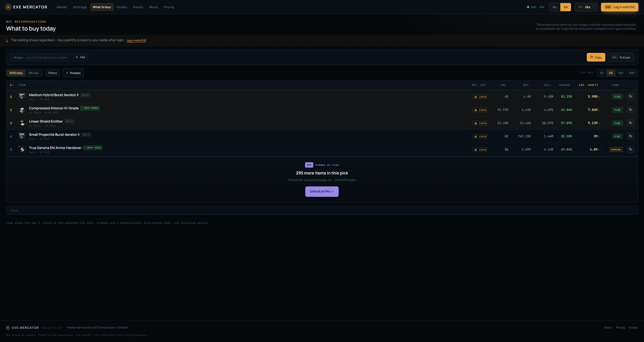This screenshot has width=644, height=342.
Task: Follow the Log in with EVE banner link
Action: tap(136, 41)
